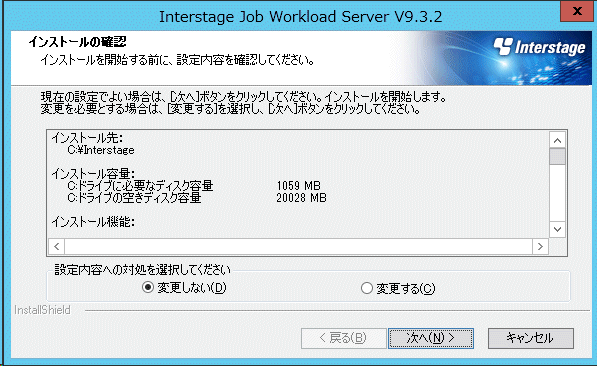The height and width of the screenshot is (366, 597).
Task: Close the installer with the red X
Action: tap(576, 11)
